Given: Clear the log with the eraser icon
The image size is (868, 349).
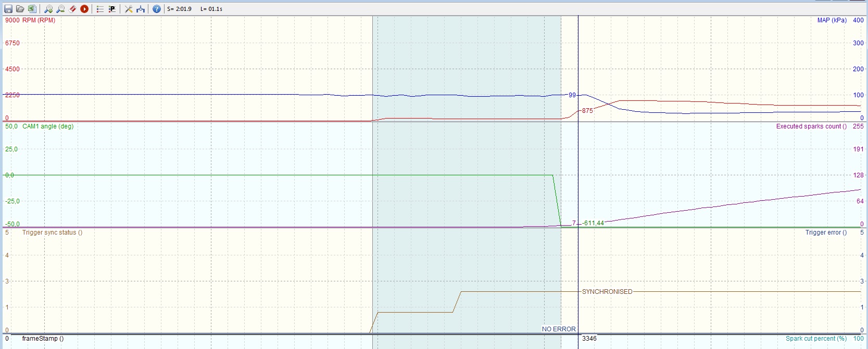Looking at the screenshot, I should coord(72,9).
